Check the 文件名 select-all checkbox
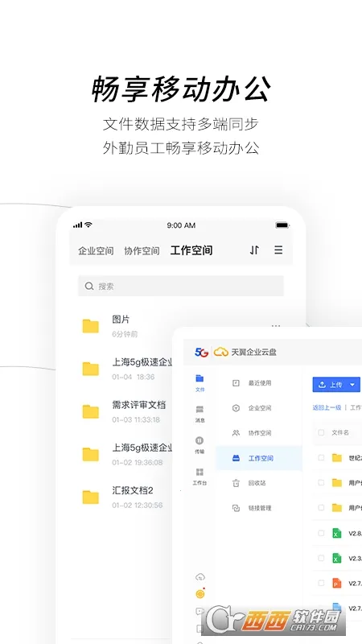The height and width of the screenshot is (644, 362). click(x=321, y=432)
